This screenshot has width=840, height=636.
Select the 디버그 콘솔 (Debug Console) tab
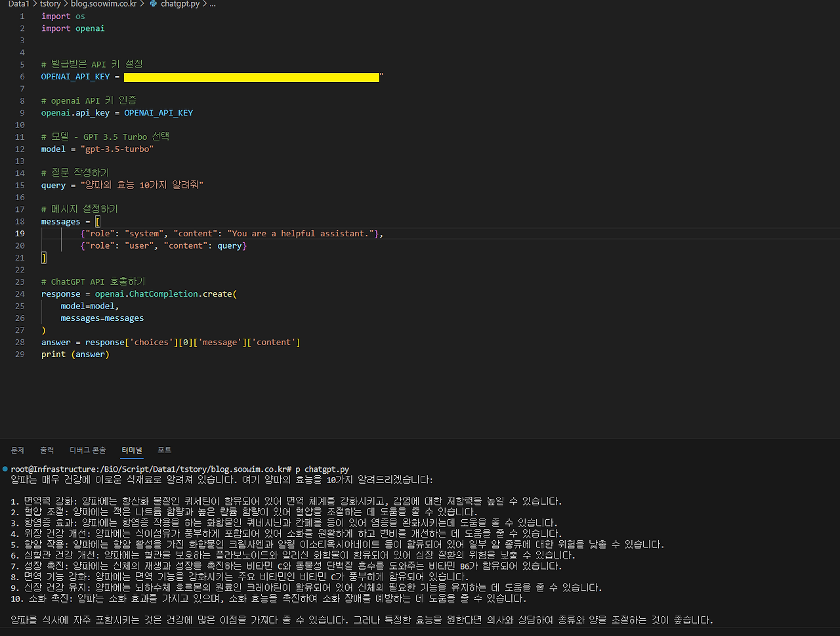point(87,450)
